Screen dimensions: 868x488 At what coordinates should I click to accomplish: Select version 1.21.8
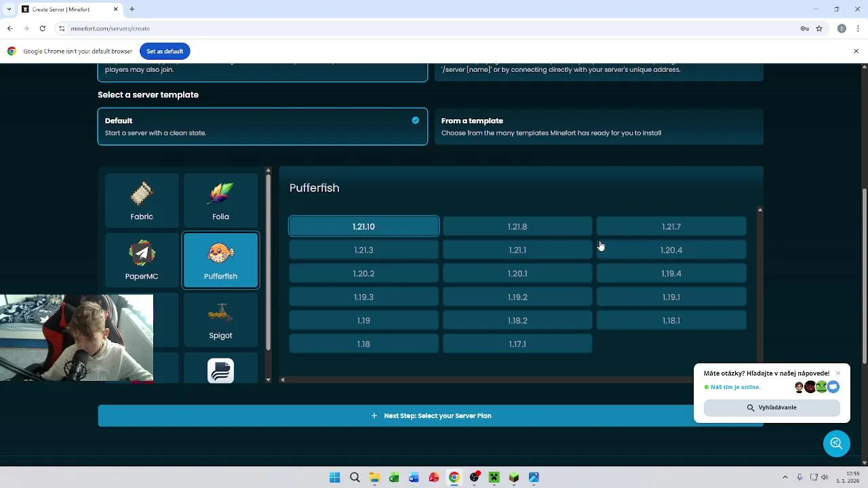pos(517,226)
